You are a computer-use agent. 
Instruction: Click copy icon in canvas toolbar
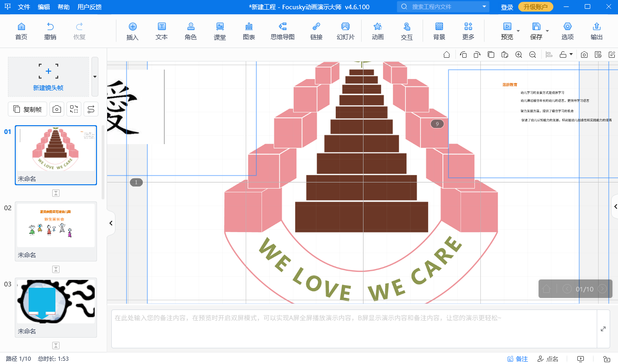[491, 55]
